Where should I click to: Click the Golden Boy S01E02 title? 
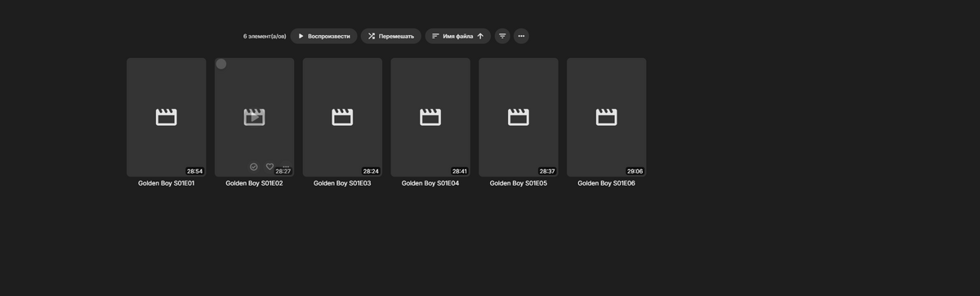pyautogui.click(x=254, y=183)
